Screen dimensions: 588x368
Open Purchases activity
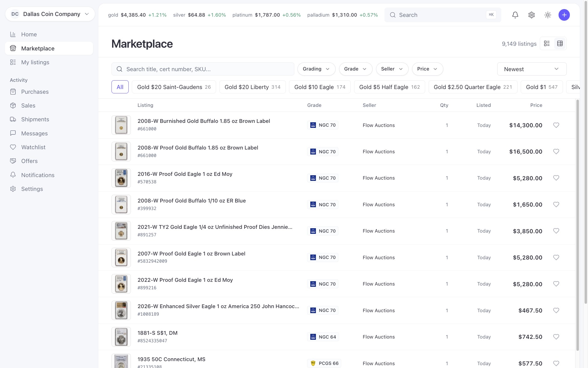[x=49, y=92]
